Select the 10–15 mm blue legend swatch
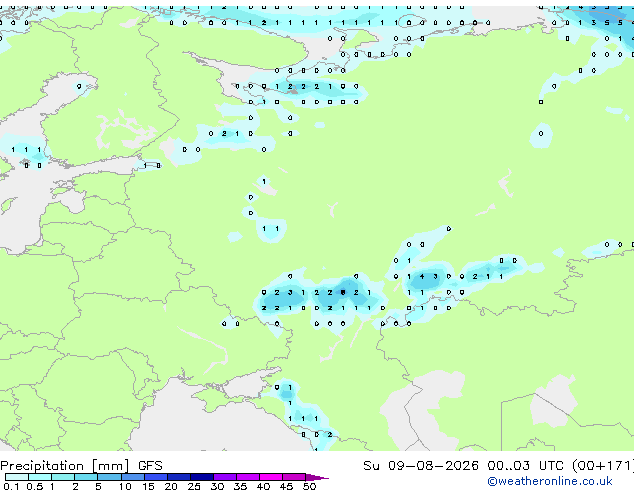Screen dimensions: 634x490 tap(133, 477)
